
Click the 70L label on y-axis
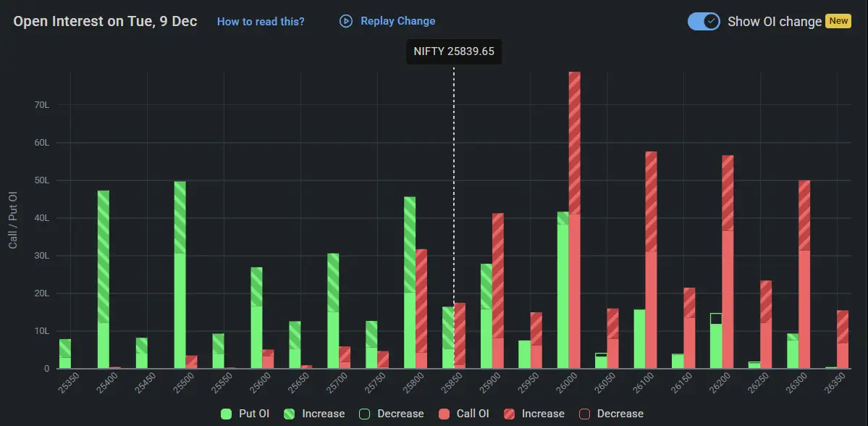pyautogui.click(x=42, y=104)
